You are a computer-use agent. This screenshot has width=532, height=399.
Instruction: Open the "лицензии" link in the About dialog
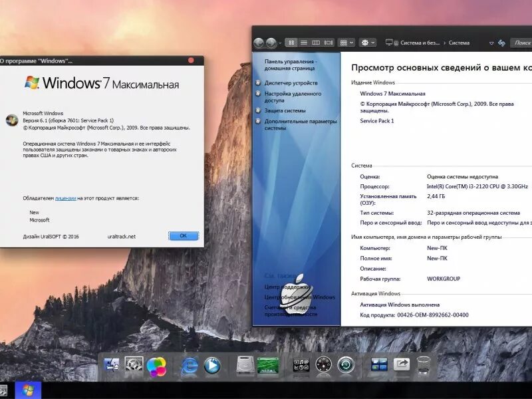[65, 198]
